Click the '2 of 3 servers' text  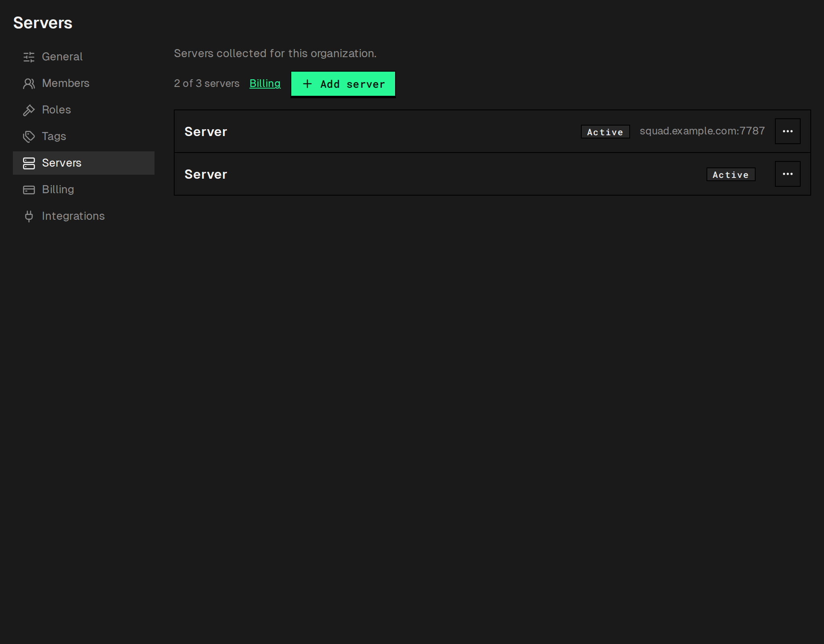[x=206, y=83]
